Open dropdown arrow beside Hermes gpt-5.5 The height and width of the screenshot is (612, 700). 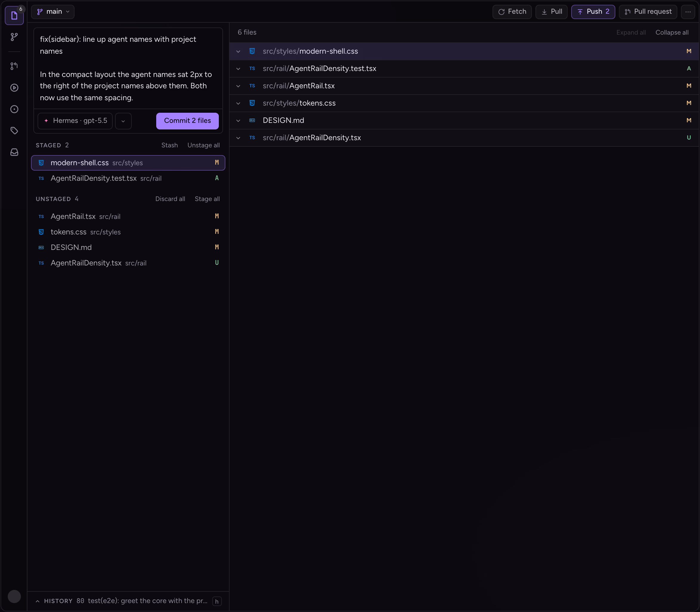pos(123,121)
